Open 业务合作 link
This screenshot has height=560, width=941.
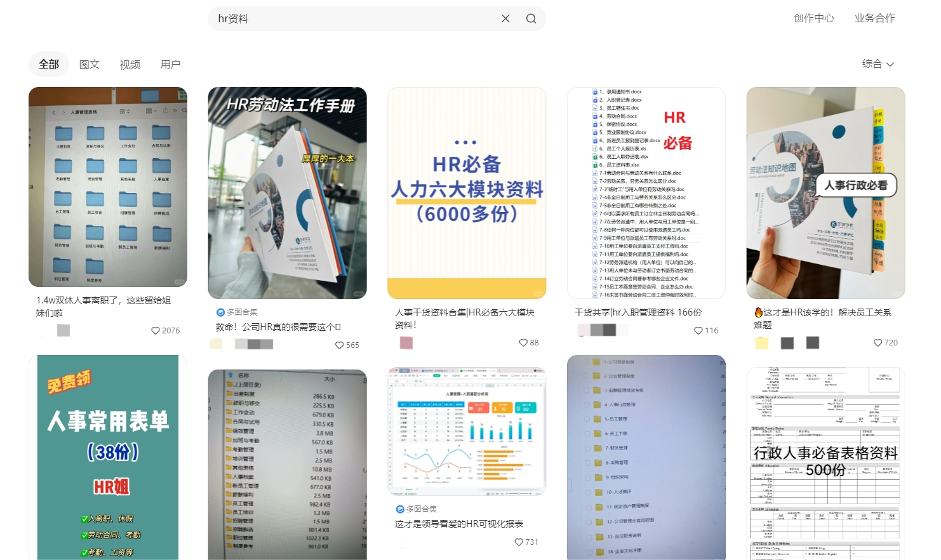point(874,18)
